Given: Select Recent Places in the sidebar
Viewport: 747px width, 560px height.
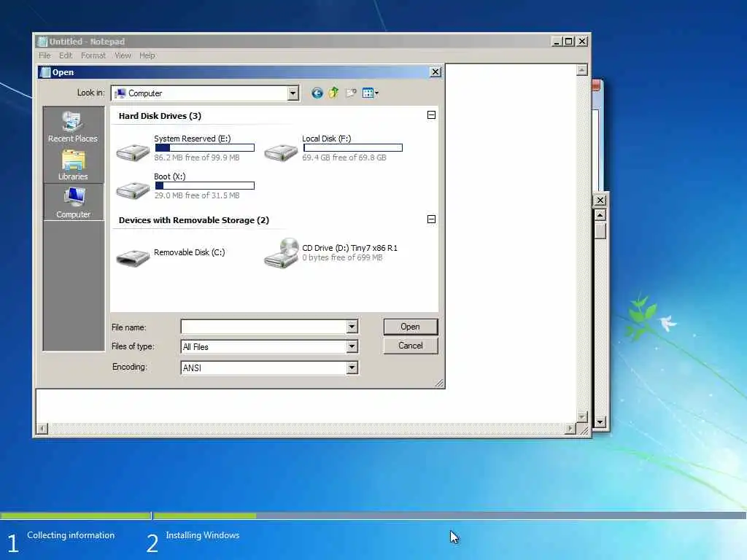Looking at the screenshot, I should (73, 127).
